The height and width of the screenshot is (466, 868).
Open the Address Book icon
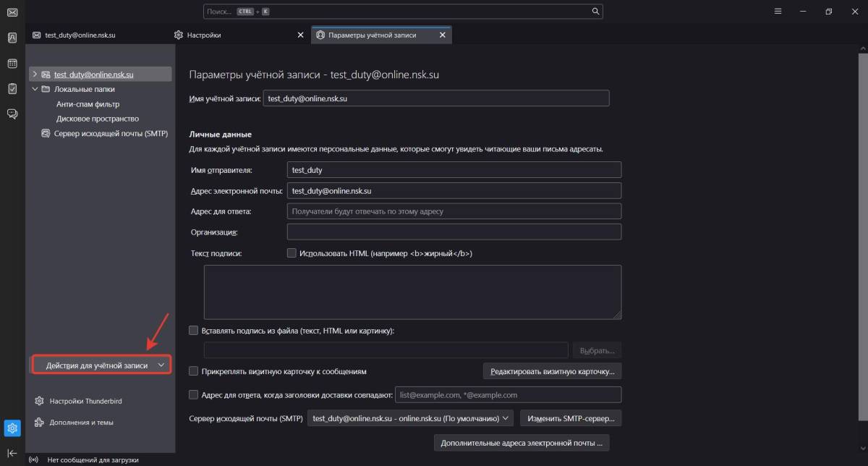click(12, 38)
